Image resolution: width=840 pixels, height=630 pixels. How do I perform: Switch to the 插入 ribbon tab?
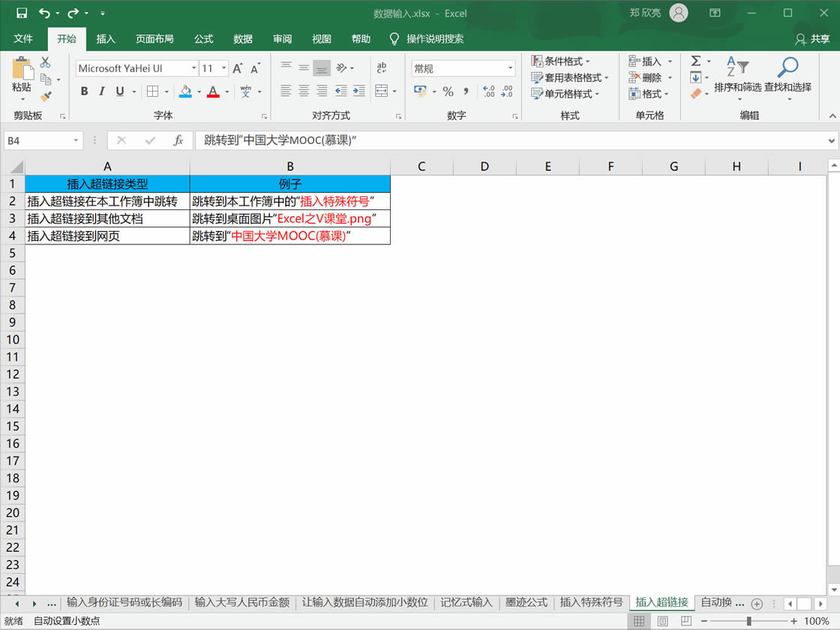(105, 39)
